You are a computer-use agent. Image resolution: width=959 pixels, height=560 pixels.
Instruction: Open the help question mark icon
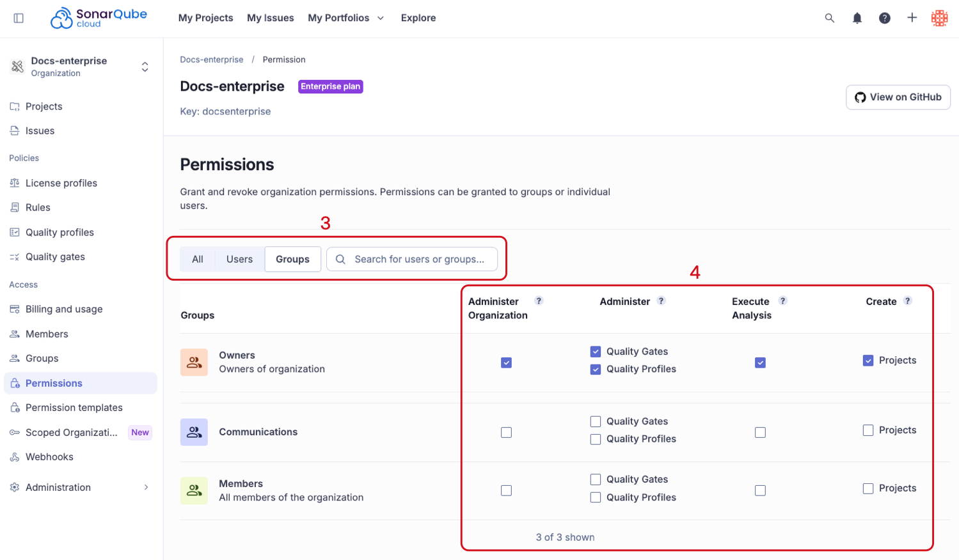click(885, 18)
